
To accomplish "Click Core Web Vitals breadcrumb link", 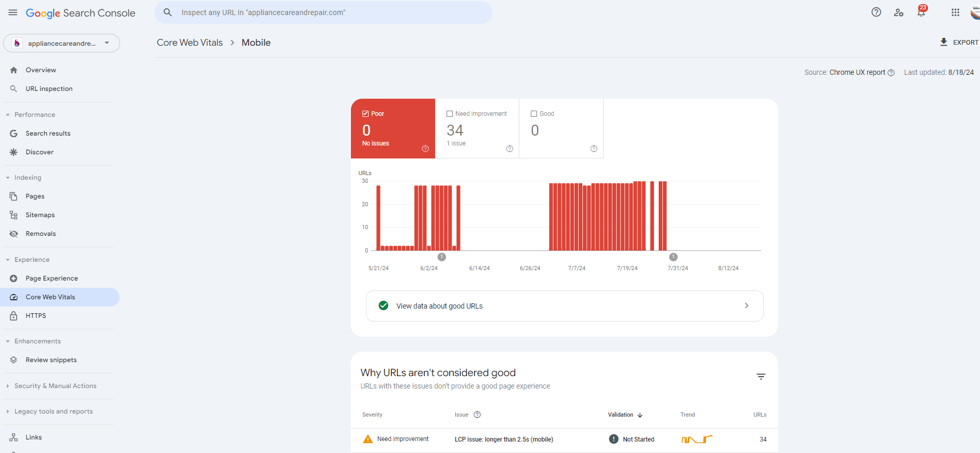I will [x=190, y=43].
